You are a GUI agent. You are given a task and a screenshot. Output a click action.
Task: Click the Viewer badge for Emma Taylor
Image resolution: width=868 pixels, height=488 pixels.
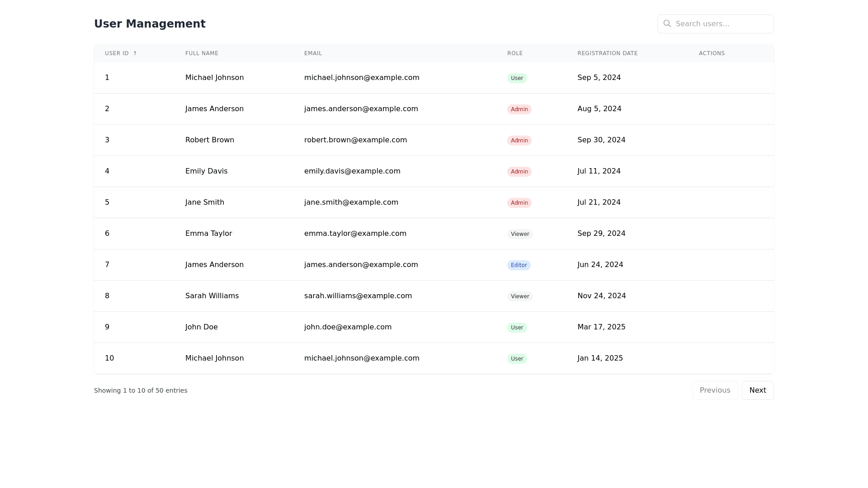click(x=519, y=234)
